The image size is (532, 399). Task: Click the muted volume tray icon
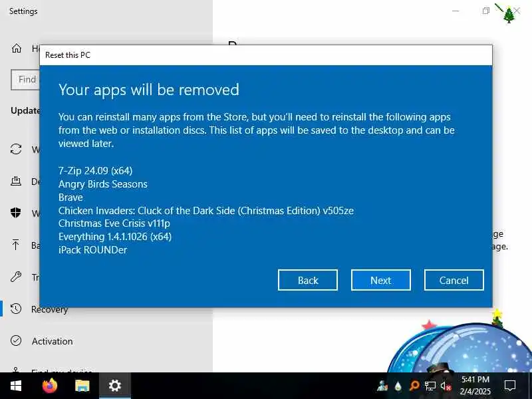coord(446,386)
